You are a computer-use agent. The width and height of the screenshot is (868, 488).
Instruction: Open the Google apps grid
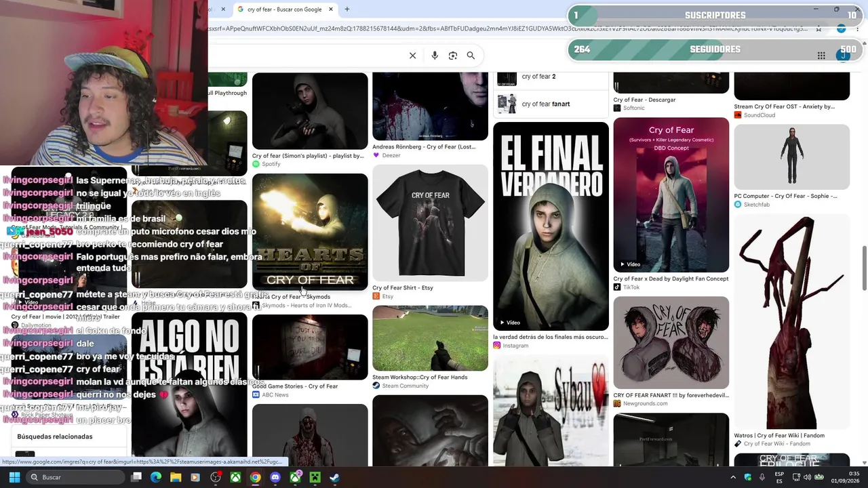click(821, 56)
